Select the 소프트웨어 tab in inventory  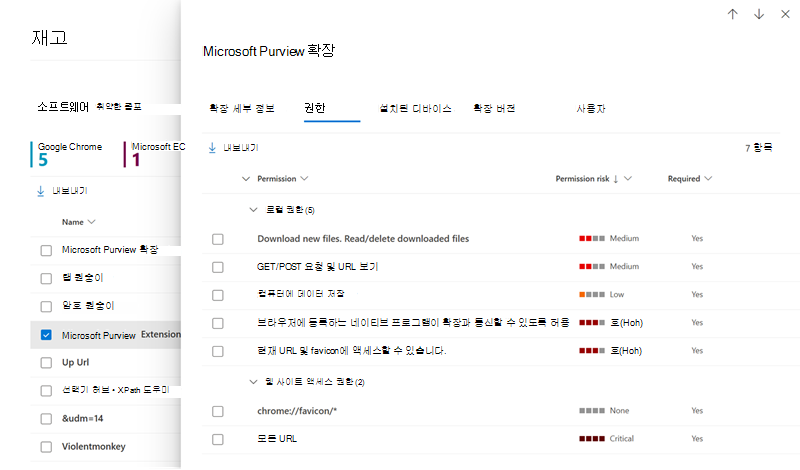pyautogui.click(x=63, y=107)
